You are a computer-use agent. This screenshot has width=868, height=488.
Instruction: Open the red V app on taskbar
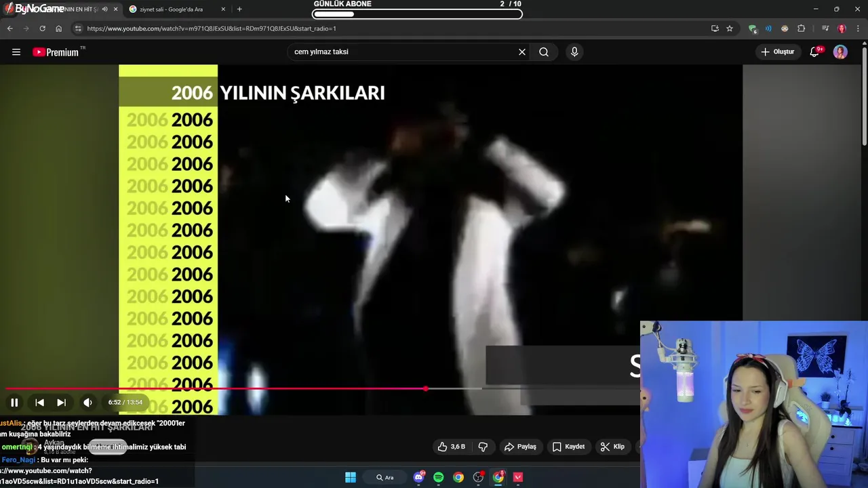(x=518, y=477)
